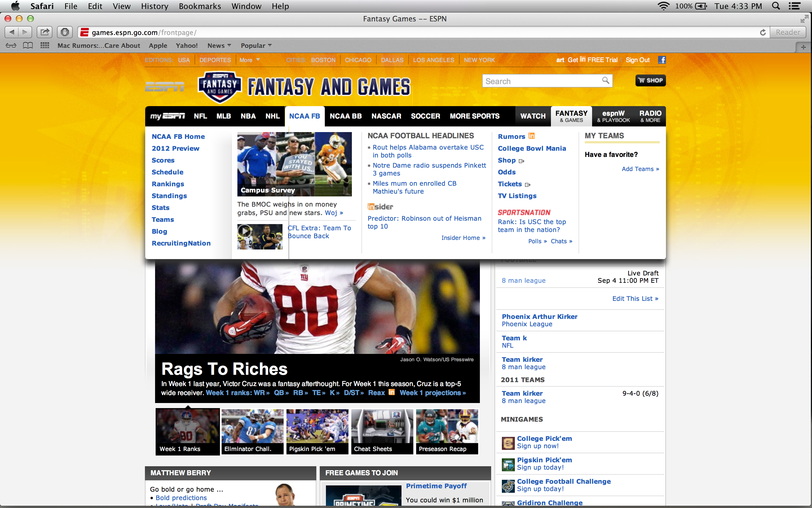Viewport: 812px width, 508px height.
Task: Play the CFL Extra video thumbnail
Action: (260, 237)
